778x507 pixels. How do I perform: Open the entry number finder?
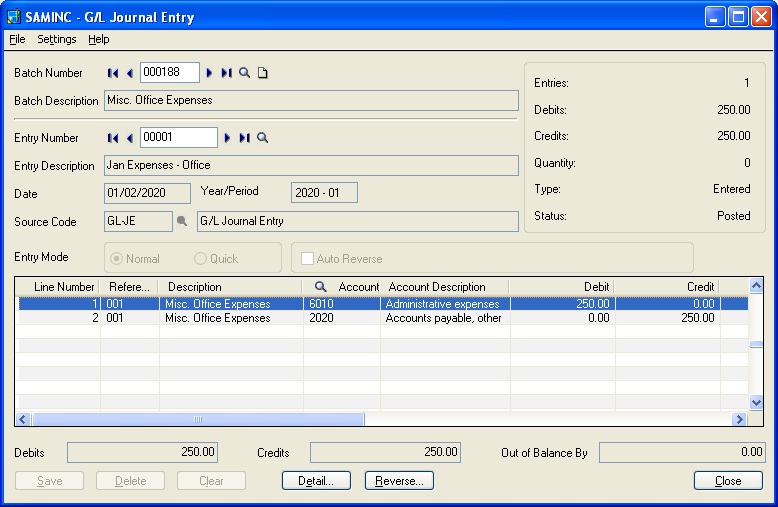pyautogui.click(x=262, y=138)
